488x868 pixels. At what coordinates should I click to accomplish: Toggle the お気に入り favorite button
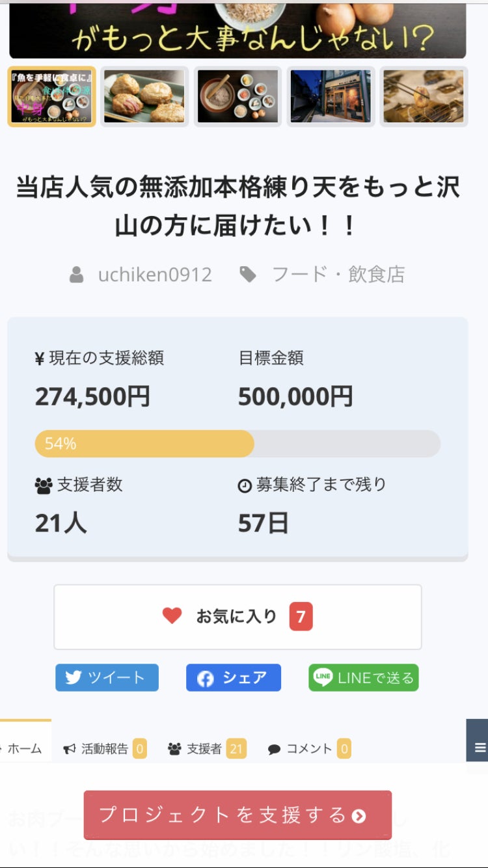coord(237,616)
